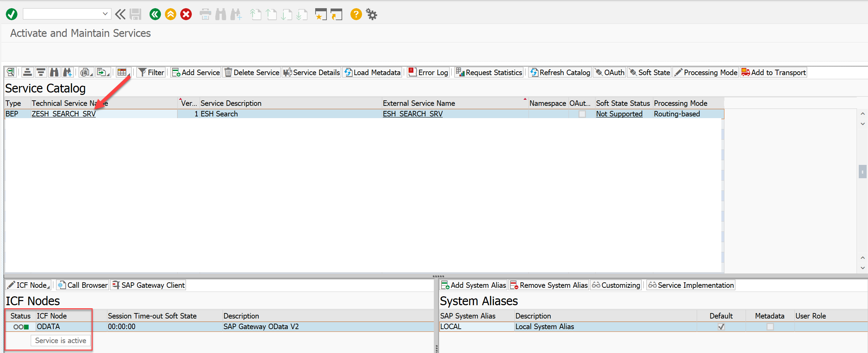Click the Processing Mode toolbar button
Screen dimensions: 868x353
pos(706,72)
